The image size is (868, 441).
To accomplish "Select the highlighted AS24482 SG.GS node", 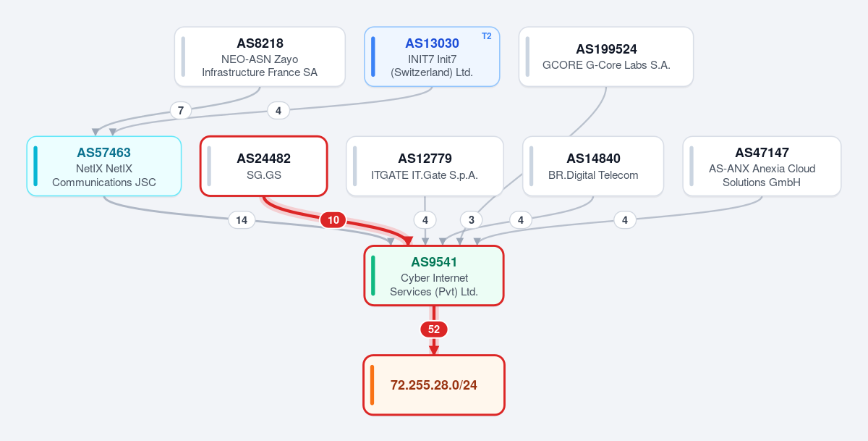I will pos(264,166).
